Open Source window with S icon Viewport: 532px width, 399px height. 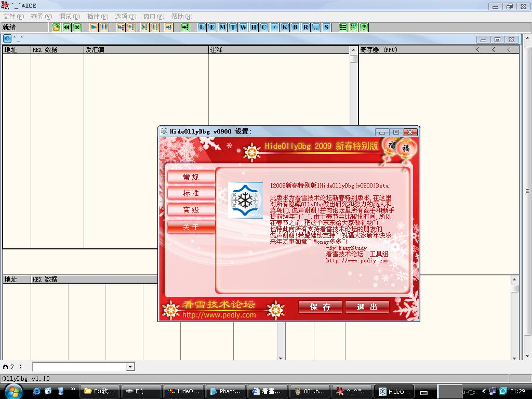point(326,28)
